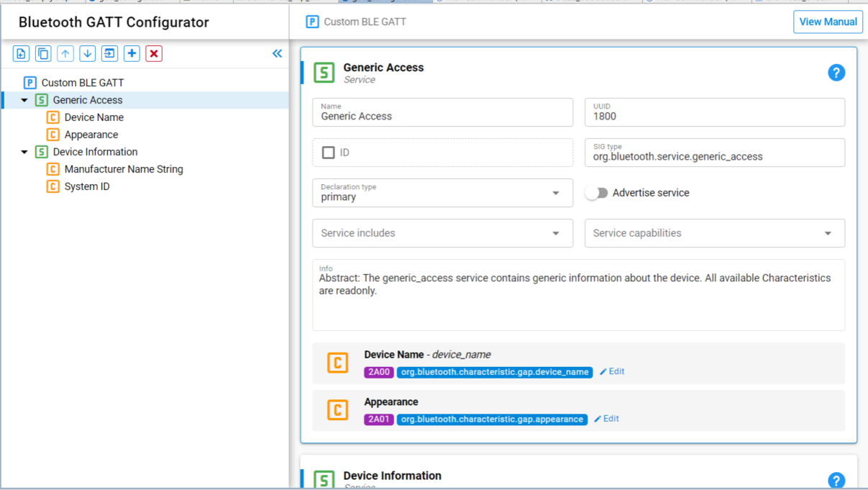Import a GATT profile
868x490 pixels.
click(109, 53)
